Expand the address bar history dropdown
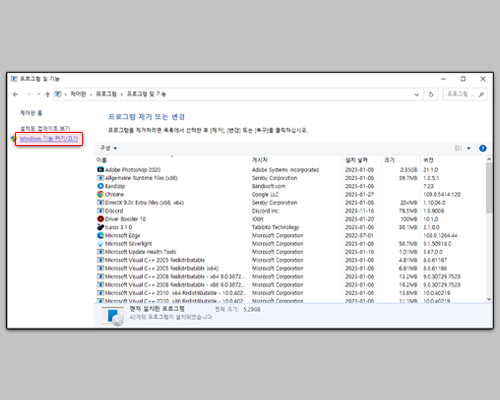The height and width of the screenshot is (400, 500). pyautogui.click(x=417, y=94)
